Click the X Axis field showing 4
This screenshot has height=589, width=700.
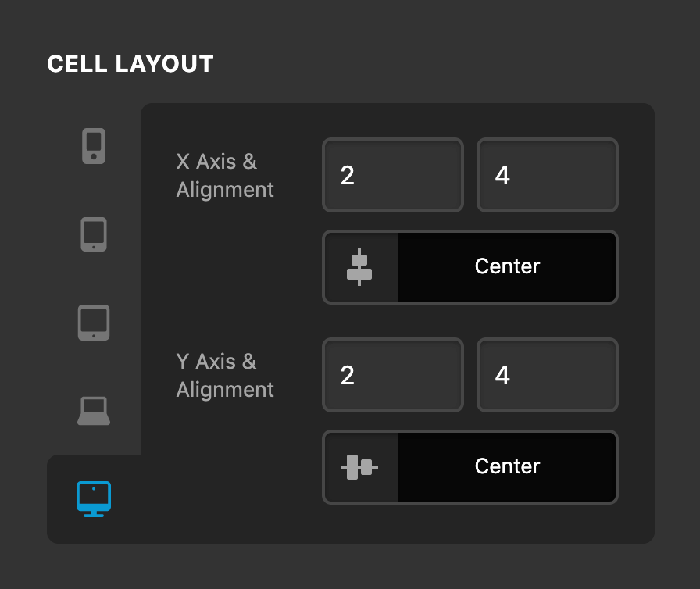547,175
